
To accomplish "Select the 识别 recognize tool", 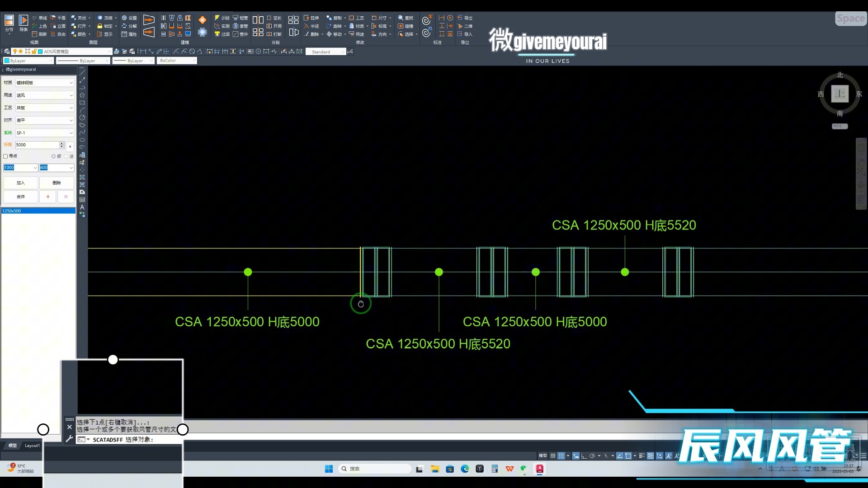I will point(222,18).
